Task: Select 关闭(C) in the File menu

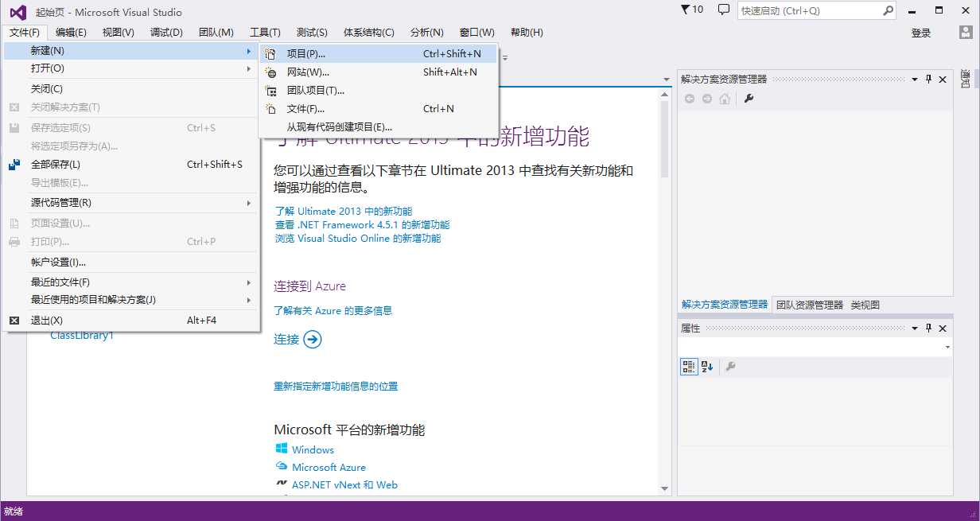Action: pyautogui.click(x=131, y=89)
